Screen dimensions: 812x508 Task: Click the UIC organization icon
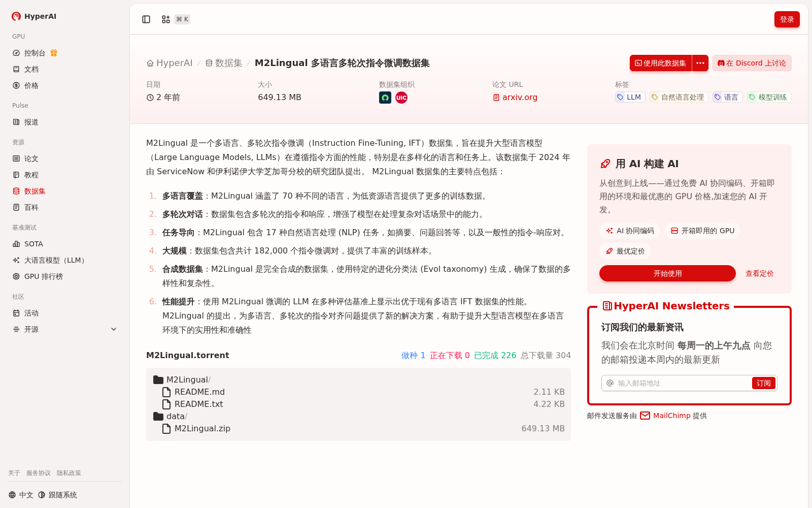tap(401, 98)
